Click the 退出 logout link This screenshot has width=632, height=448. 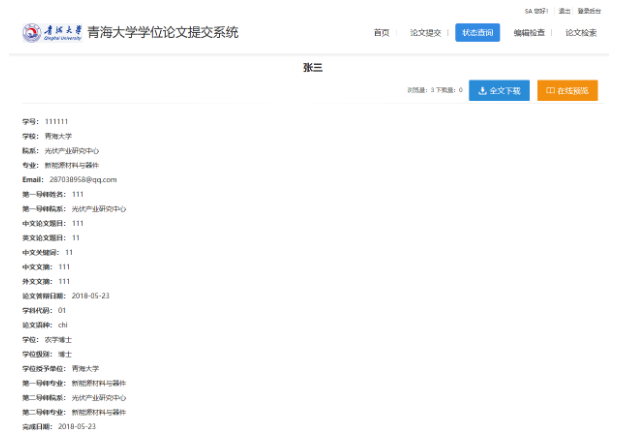(565, 11)
